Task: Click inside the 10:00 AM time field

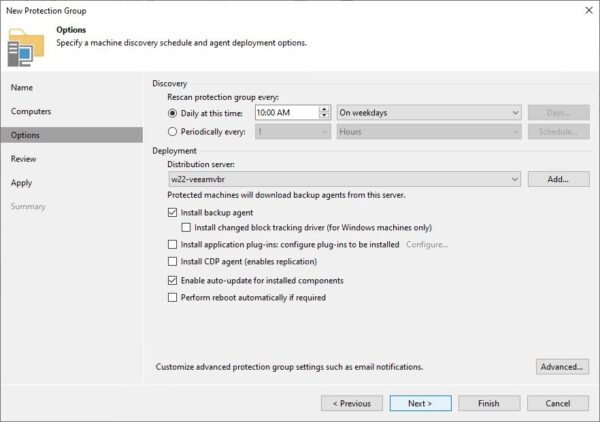Action: click(287, 112)
